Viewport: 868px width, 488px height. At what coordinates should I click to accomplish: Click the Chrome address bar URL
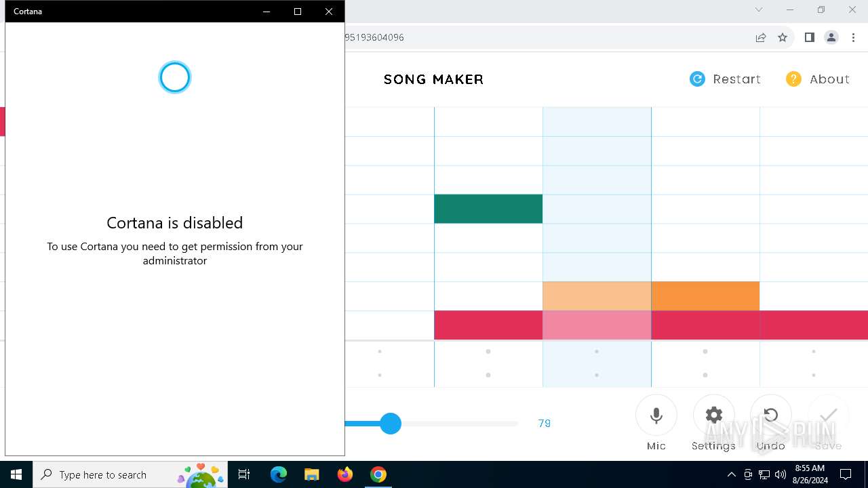coord(374,37)
